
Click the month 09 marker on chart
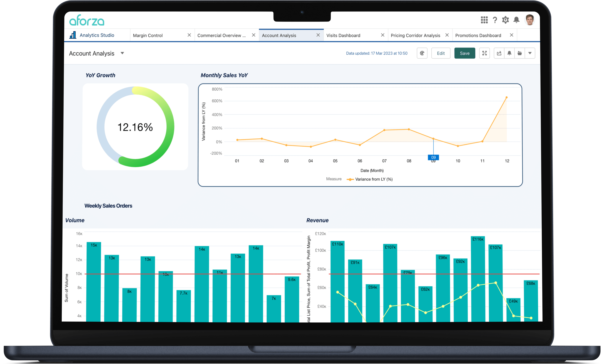[x=433, y=157]
